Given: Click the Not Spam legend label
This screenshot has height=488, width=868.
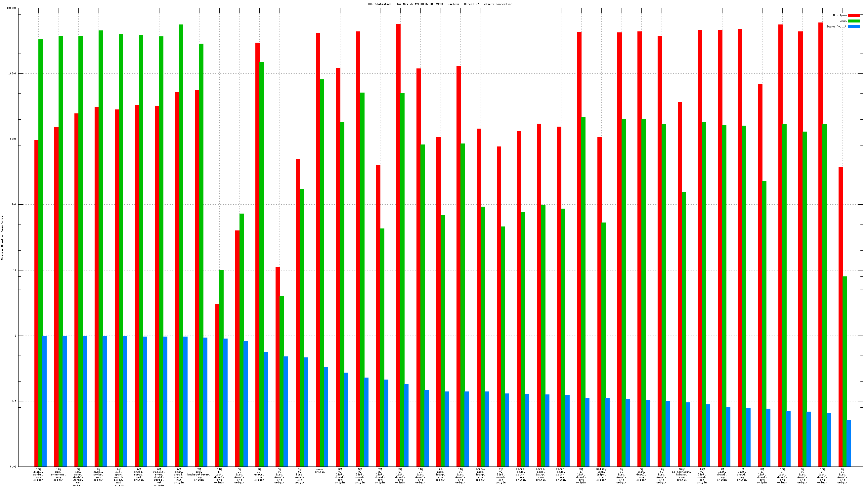Looking at the screenshot, I should point(839,15).
